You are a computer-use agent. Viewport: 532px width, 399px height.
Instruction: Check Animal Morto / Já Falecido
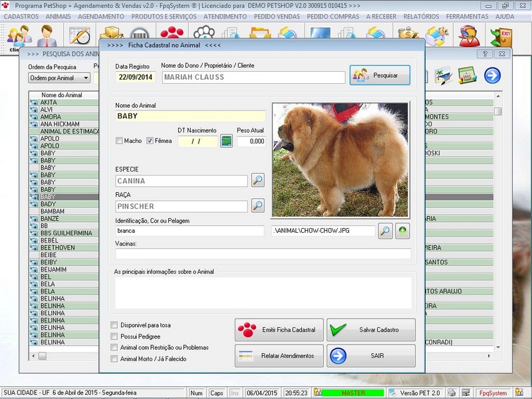point(114,358)
